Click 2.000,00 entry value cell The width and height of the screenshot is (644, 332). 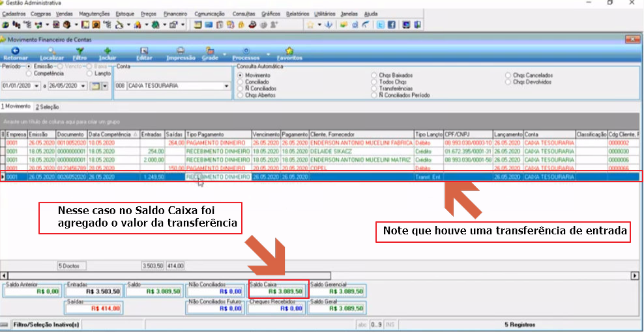pos(153,159)
